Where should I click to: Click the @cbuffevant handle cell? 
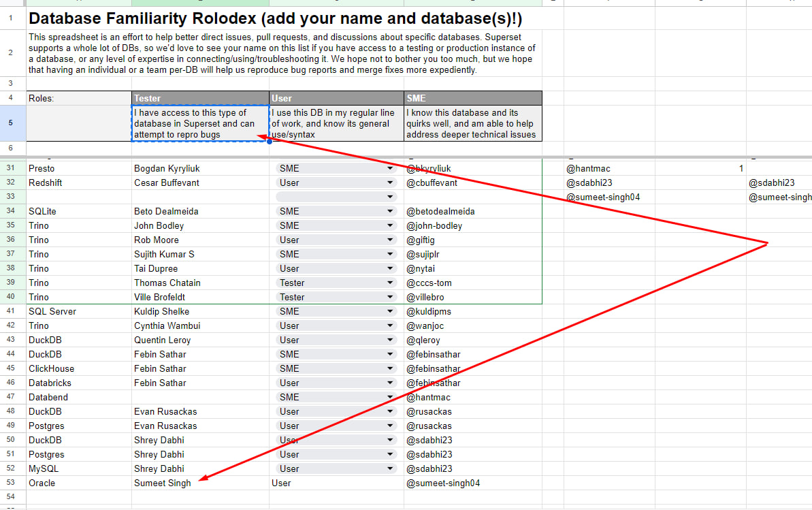click(473, 182)
